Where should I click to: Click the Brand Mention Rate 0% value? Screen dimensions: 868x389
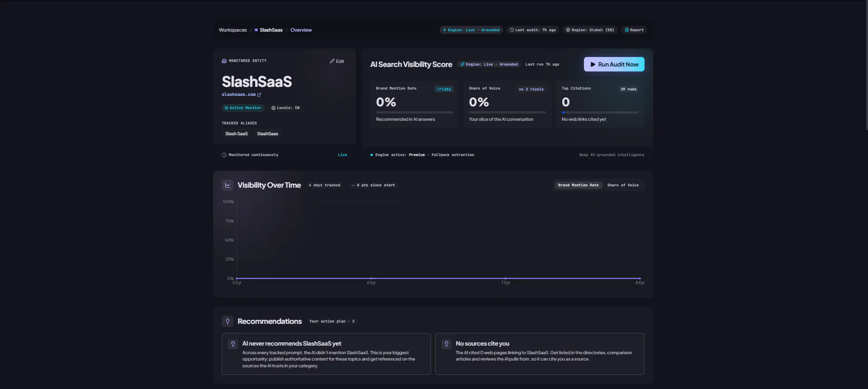386,102
